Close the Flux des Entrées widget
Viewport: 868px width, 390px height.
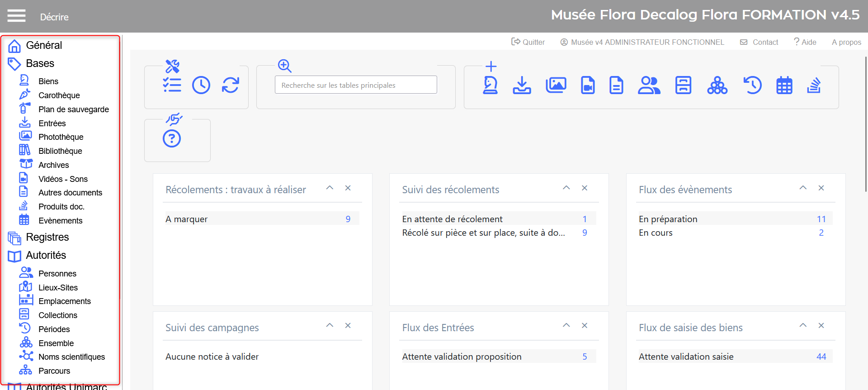coord(585,326)
